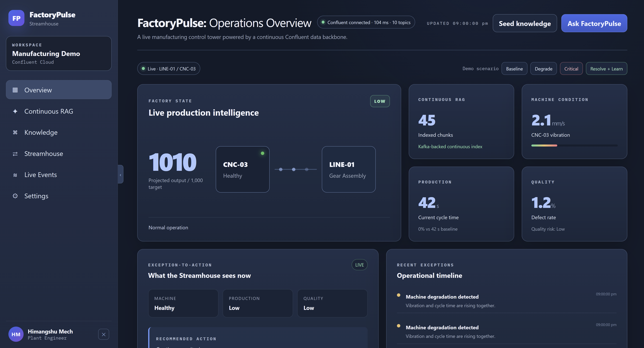Screen dimensions: 644x348
Task: Click the 42 s Current cycle time value
Action: pos(428,203)
